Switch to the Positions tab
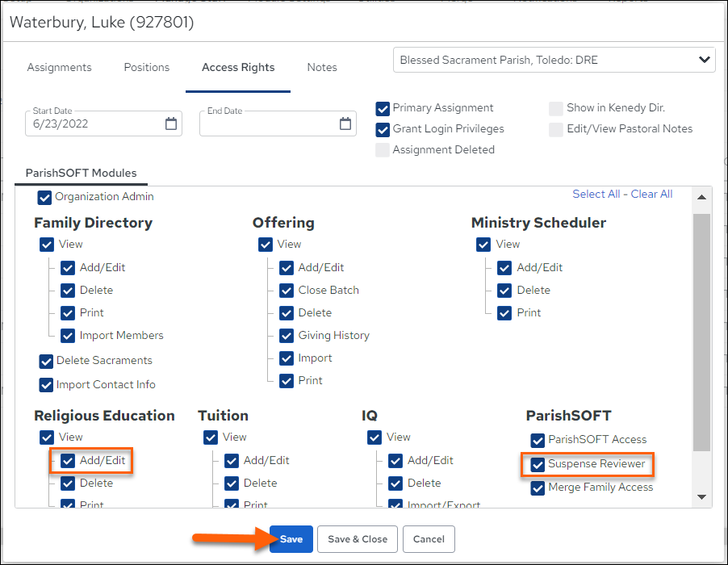 pyautogui.click(x=147, y=67)
